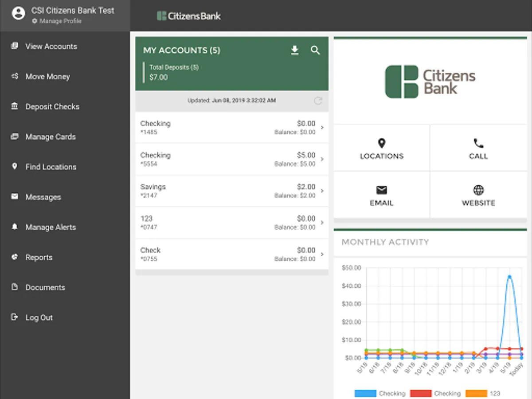
Task: Refresh the accounts using the reload icon
Action: (x=317, y=101)
